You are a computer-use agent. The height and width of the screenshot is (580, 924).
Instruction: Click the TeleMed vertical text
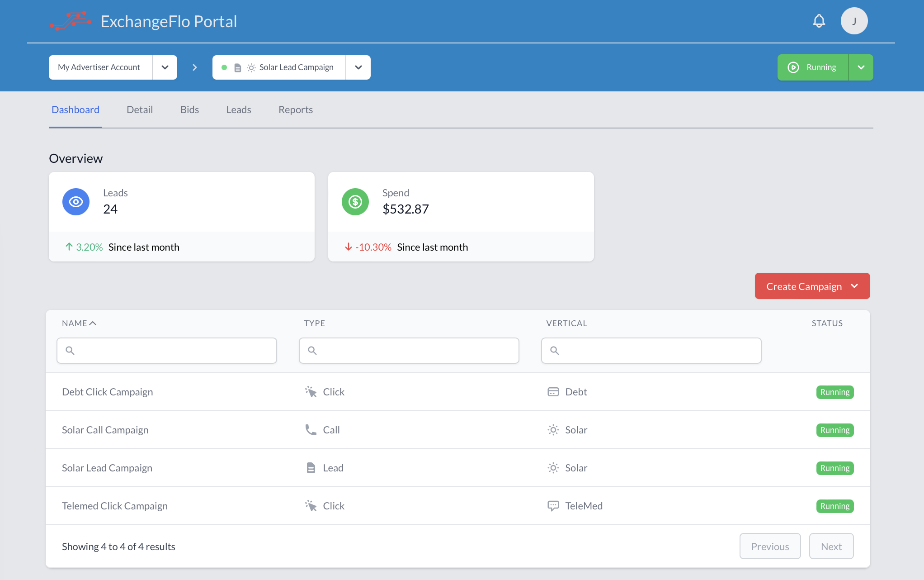[x=584, y=506]
